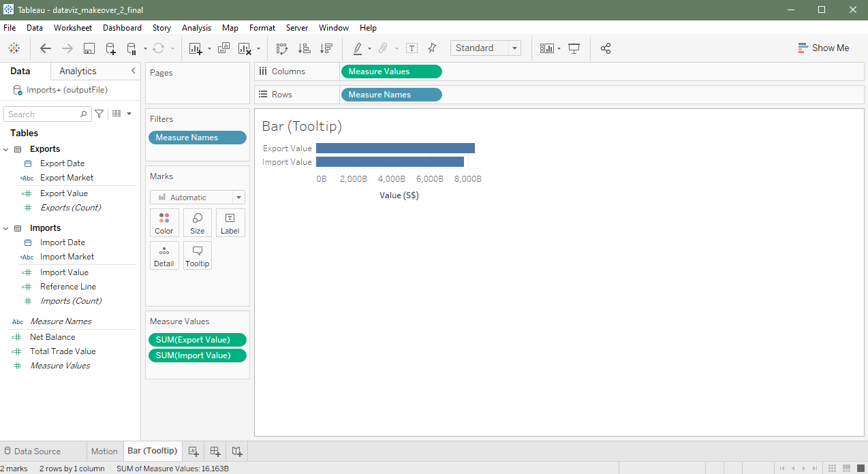Click the Save icon in the toolbar
868x474 pixels.
point(89,48)
